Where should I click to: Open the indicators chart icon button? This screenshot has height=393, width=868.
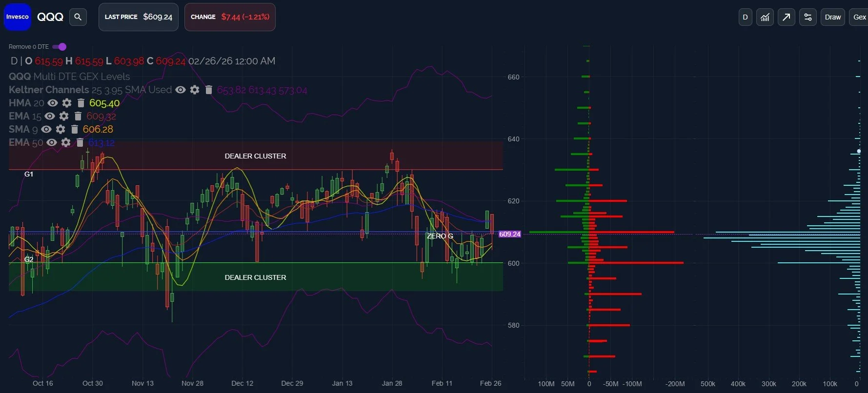[x=765, y=17]
